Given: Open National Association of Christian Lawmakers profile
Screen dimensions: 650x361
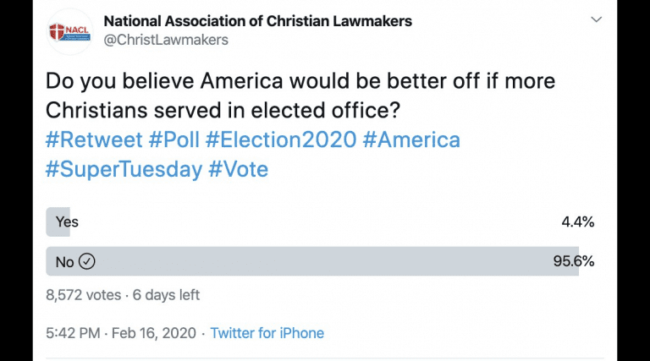Looking at the screenshot, I should (257, 21).
